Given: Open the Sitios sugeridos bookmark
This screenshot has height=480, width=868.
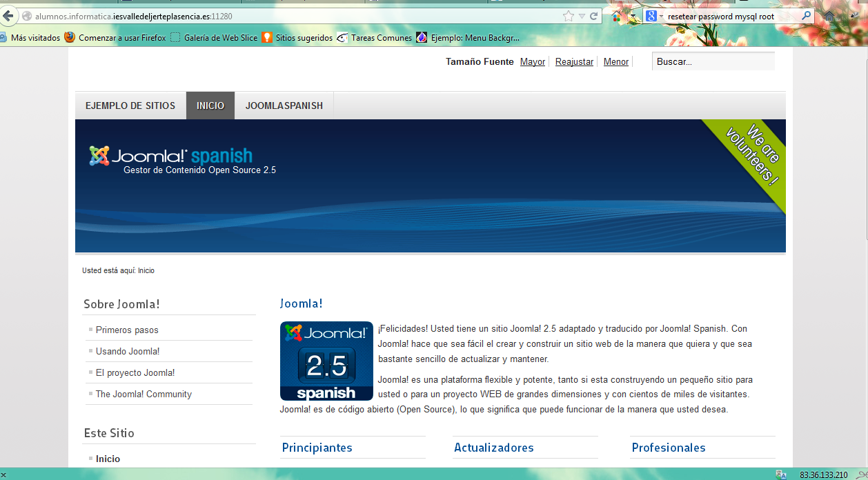Looking at the screenshot, I should coord(297,38).
